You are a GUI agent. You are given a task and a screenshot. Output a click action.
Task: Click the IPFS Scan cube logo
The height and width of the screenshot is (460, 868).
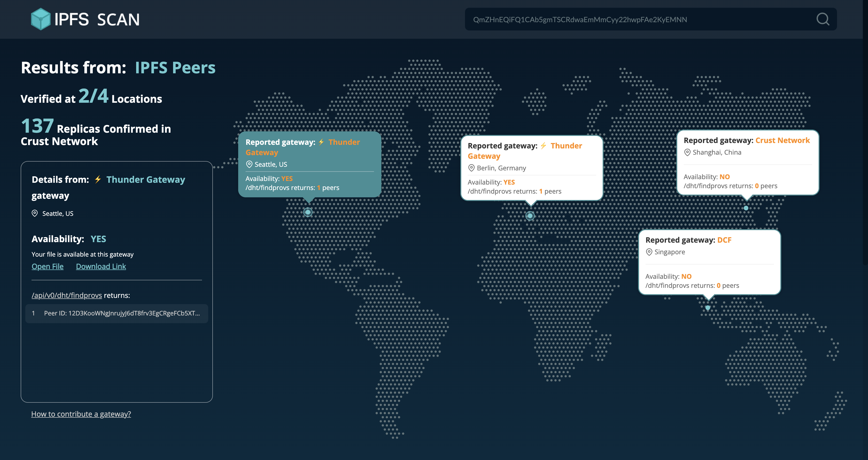(41, 19)
